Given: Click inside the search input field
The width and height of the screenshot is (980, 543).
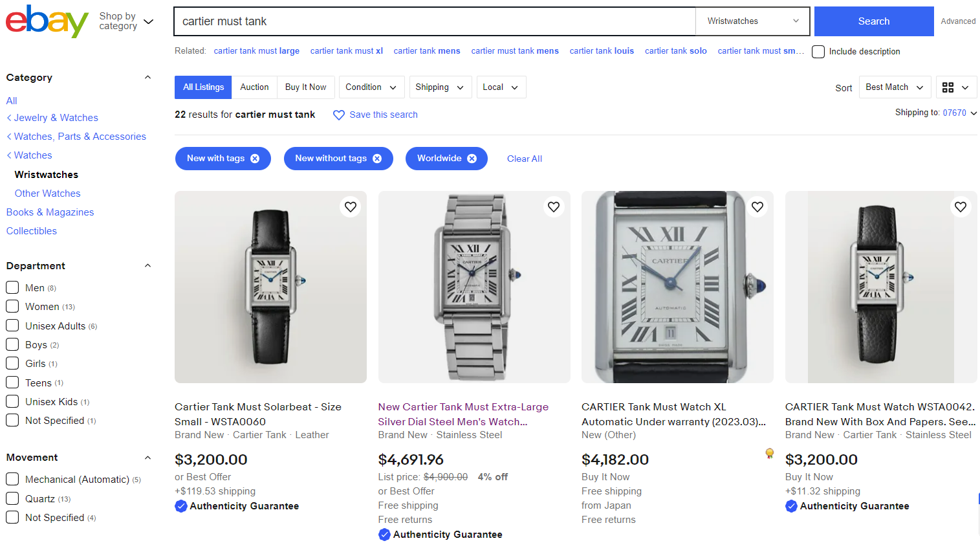Looking at the screenshot, I should click(433, 21).
